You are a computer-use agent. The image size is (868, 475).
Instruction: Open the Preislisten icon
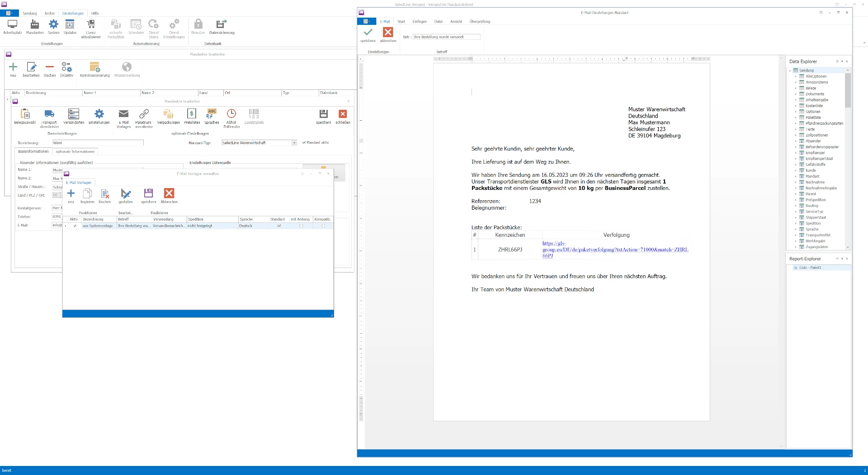192,114
